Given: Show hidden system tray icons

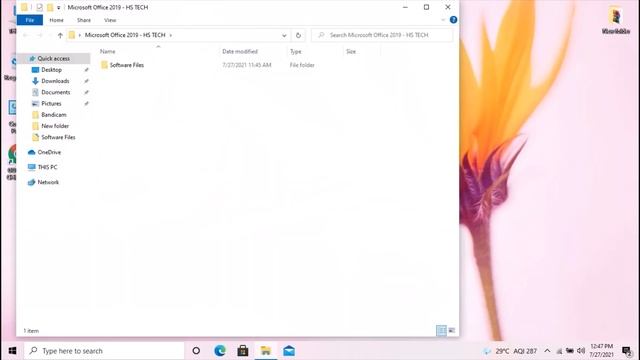Looking at the screenshot, I should click(x=547, y=351).
